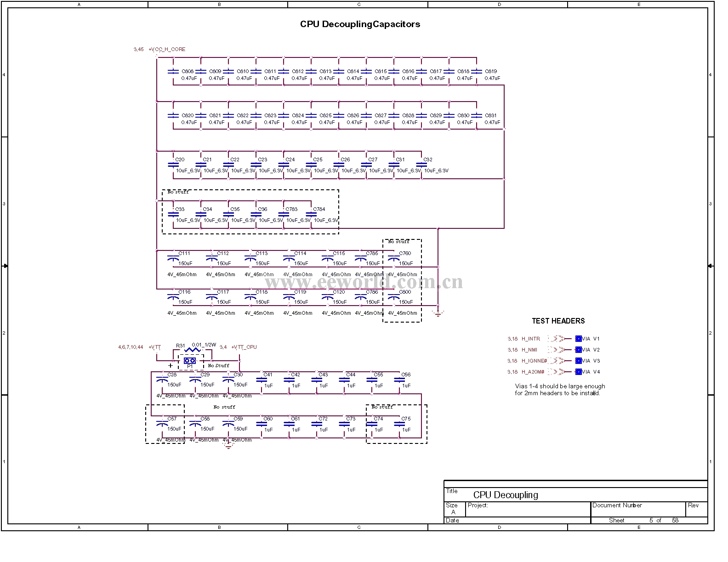Viewport: 728px width, 562px height.
Task: Select the H_NMI signal label
Action: coord(529,350)
